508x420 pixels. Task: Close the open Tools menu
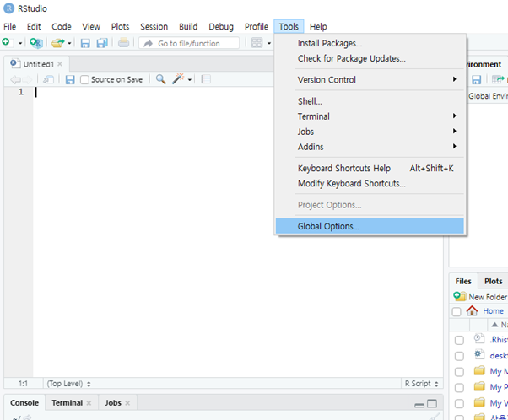(x=289, y=26)
